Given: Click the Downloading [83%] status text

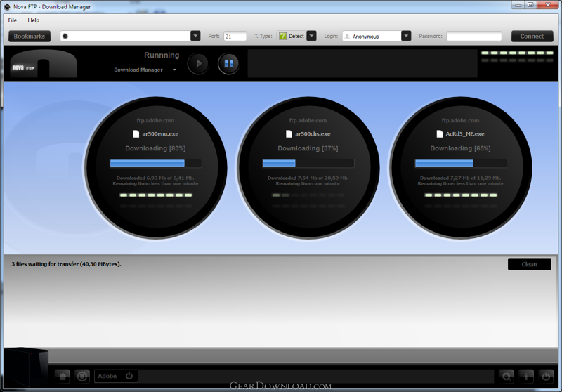Looking at the screenshot, I should click(x=155, y=148).
